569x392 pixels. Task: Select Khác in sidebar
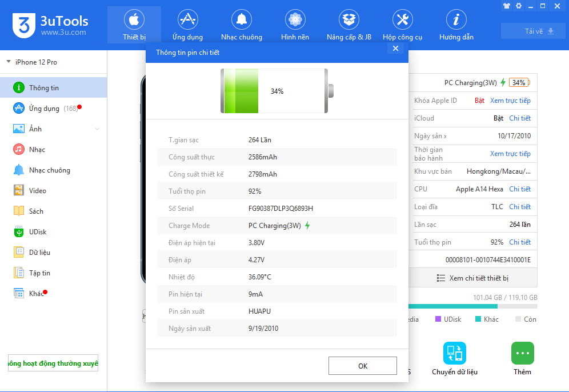coord(53,293)
